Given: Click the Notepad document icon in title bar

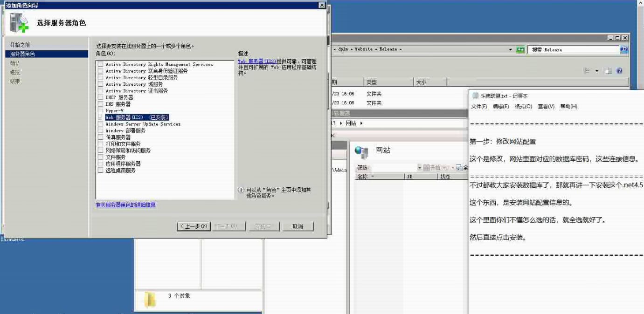Looking at the screenshot, I should click(x=475, y=96).
